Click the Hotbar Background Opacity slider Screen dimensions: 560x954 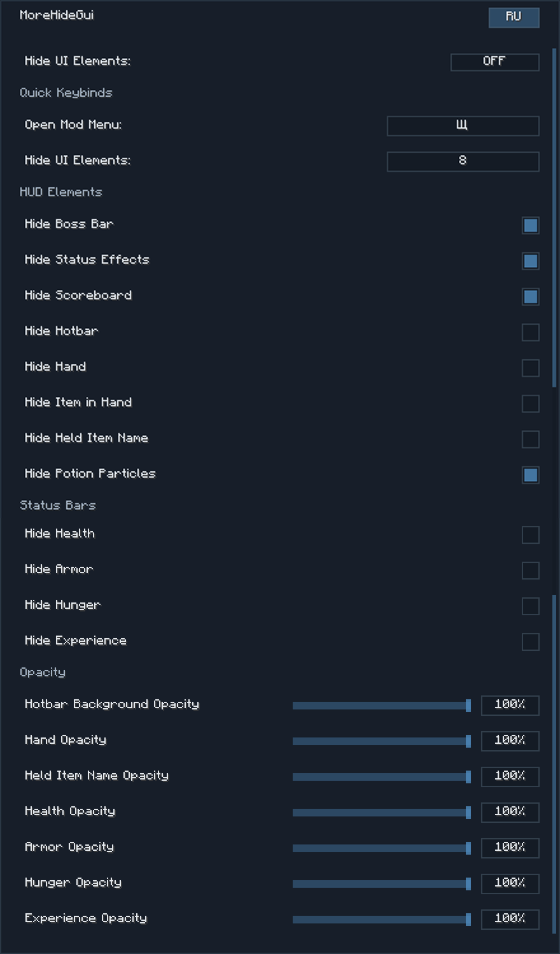[x=382, y=706]
